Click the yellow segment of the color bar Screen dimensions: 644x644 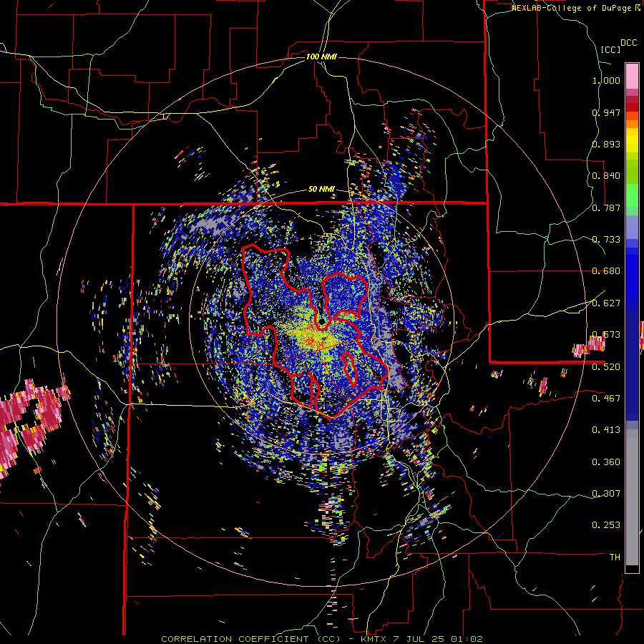632,140
